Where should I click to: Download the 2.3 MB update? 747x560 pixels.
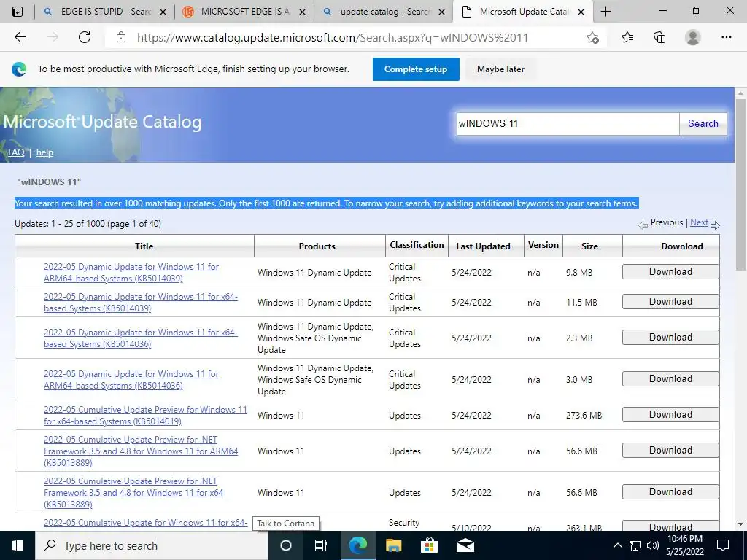tap(670, 337)
